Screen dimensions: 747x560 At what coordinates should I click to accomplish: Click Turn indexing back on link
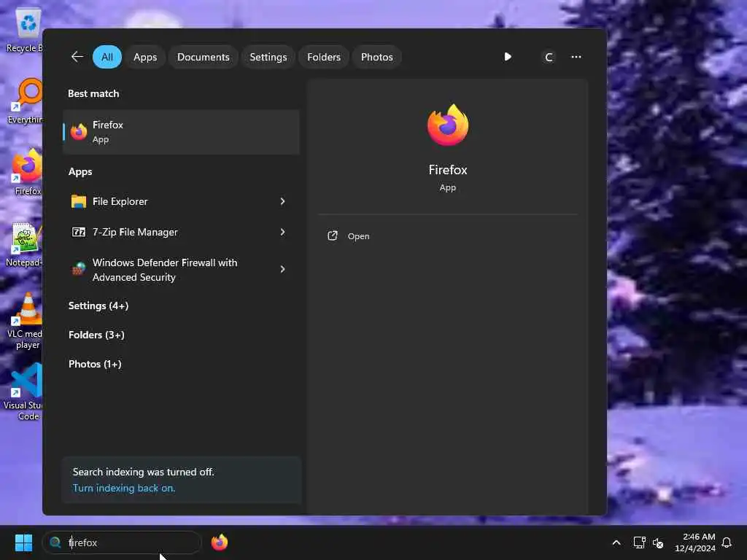(x=124, y=488)
